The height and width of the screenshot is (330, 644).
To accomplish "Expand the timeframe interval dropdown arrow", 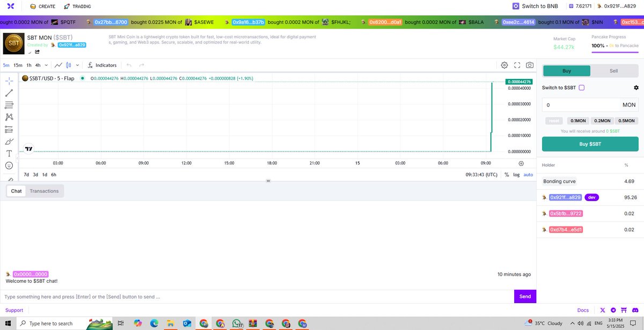I will coord(46,65).
